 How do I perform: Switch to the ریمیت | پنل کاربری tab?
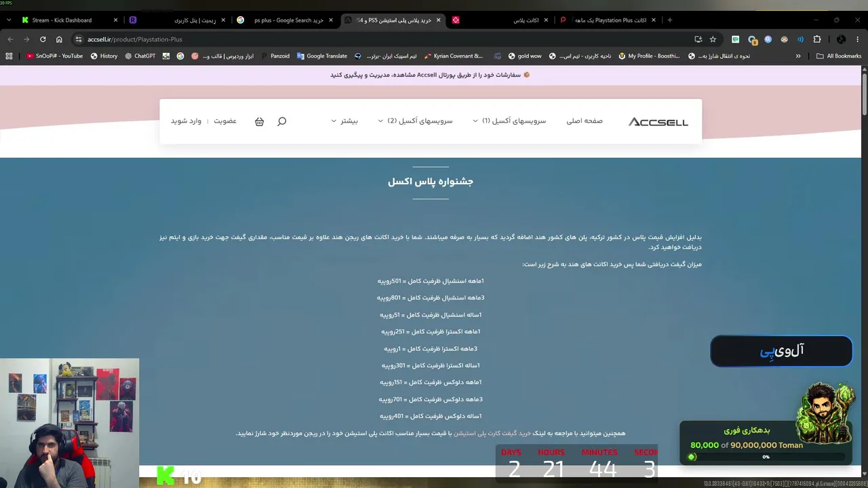[179, 20]
